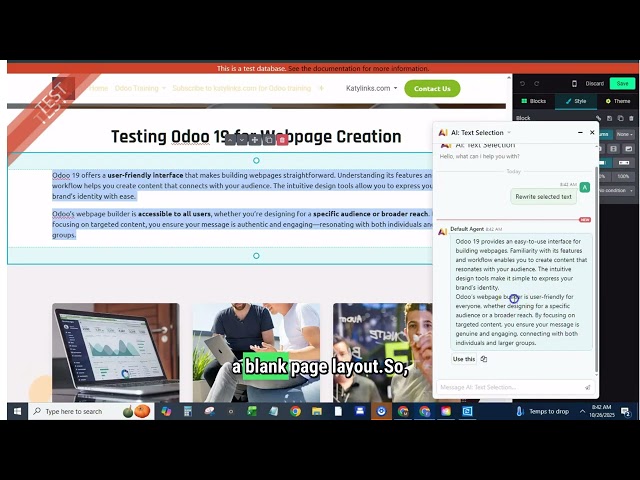Open the Theme tab
The width and height of the screenshot is (640, 480).
618,101
